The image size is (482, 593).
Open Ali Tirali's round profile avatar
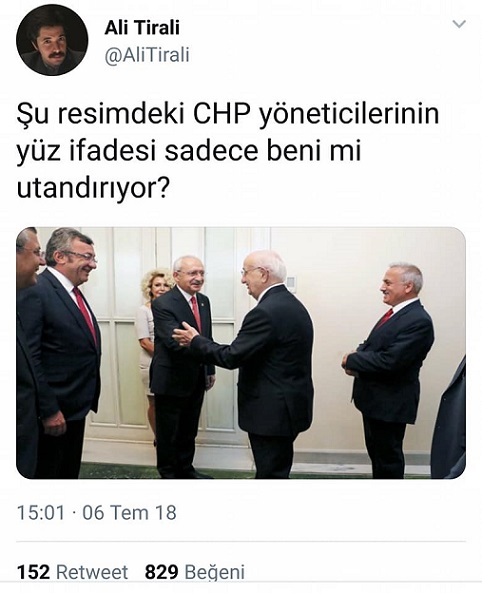click(52, 40)
